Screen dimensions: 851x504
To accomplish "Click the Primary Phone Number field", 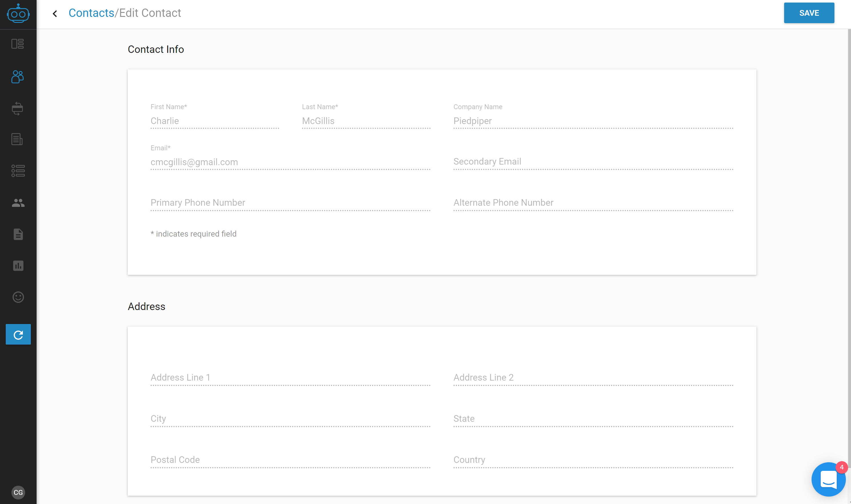I will click(290, 203).
